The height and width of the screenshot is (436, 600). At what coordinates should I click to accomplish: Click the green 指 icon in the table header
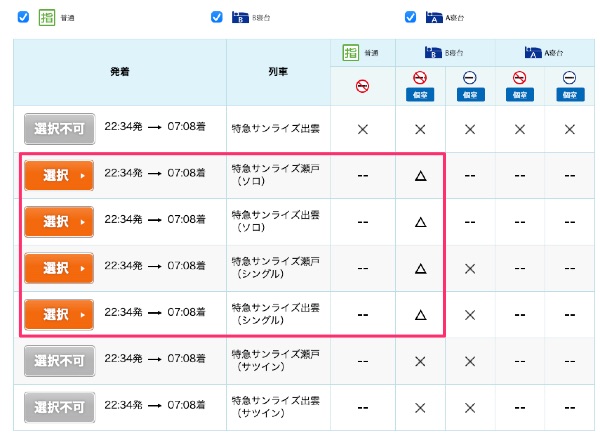click(x=350, y=52)
